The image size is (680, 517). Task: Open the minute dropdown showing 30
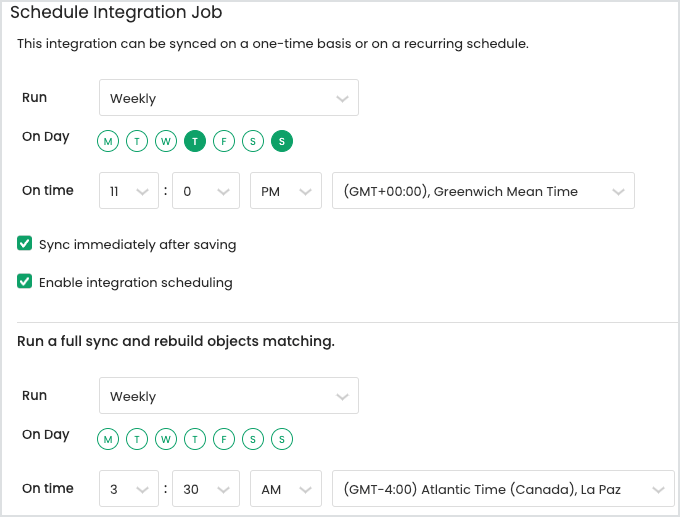[x=206, y=489]
